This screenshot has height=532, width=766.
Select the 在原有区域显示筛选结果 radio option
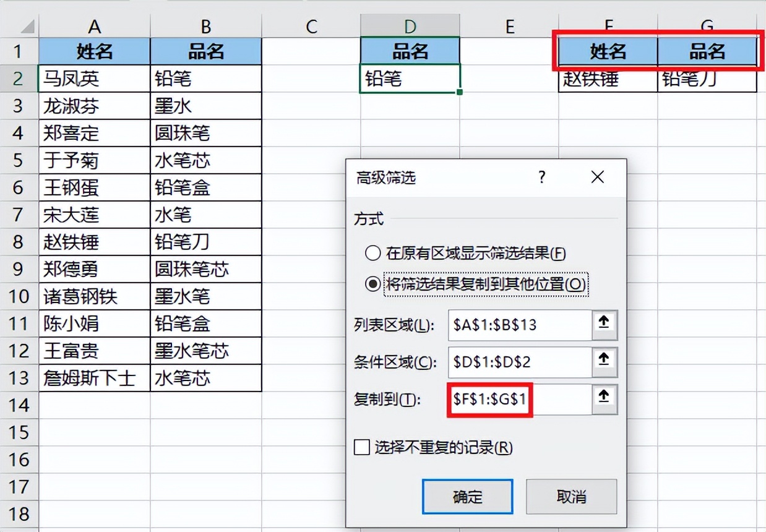pyautogui.click(x=372, y=253)
